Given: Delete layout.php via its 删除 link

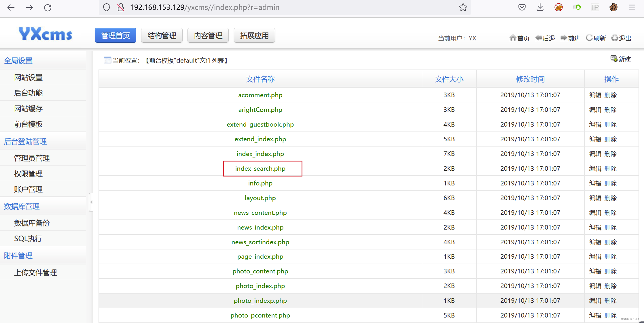Looking at the screenshot, I should coord(611,198).
